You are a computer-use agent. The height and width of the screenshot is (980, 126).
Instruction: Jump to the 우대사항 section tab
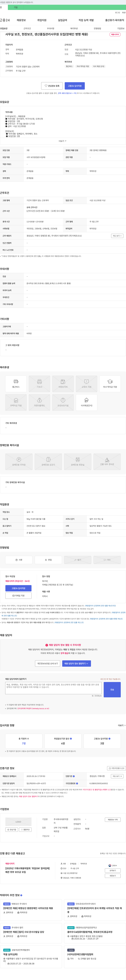coord(51,29)
